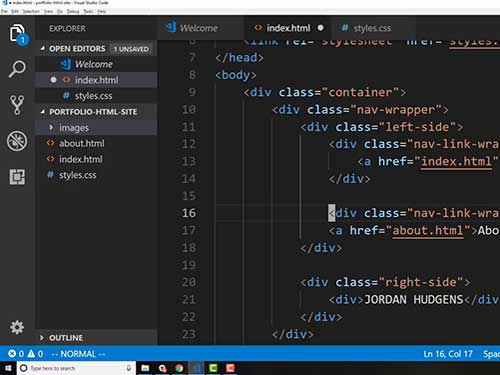
Task: Click the VS Code logo on Welcome tab
Action: coord(171,27)
